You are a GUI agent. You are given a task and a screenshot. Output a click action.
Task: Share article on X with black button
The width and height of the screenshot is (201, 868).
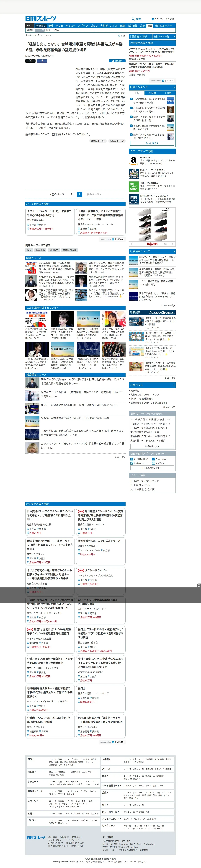pos(30,61)
